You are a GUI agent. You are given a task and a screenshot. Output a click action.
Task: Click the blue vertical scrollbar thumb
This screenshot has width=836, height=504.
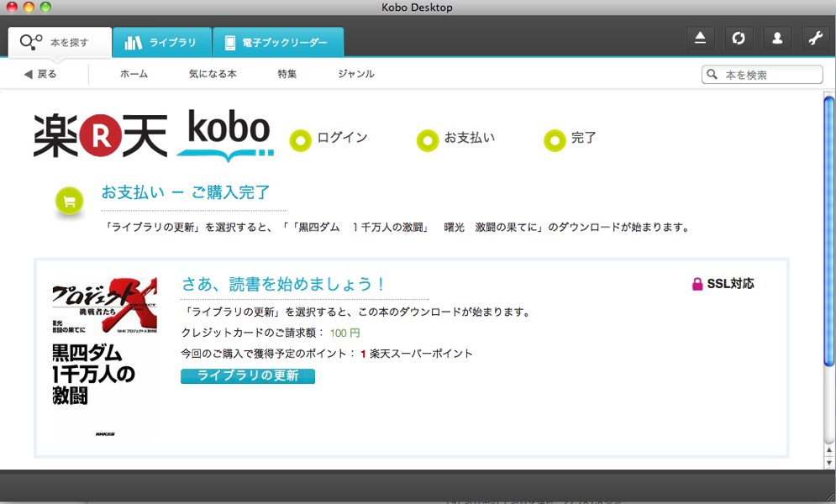[828, 232]
